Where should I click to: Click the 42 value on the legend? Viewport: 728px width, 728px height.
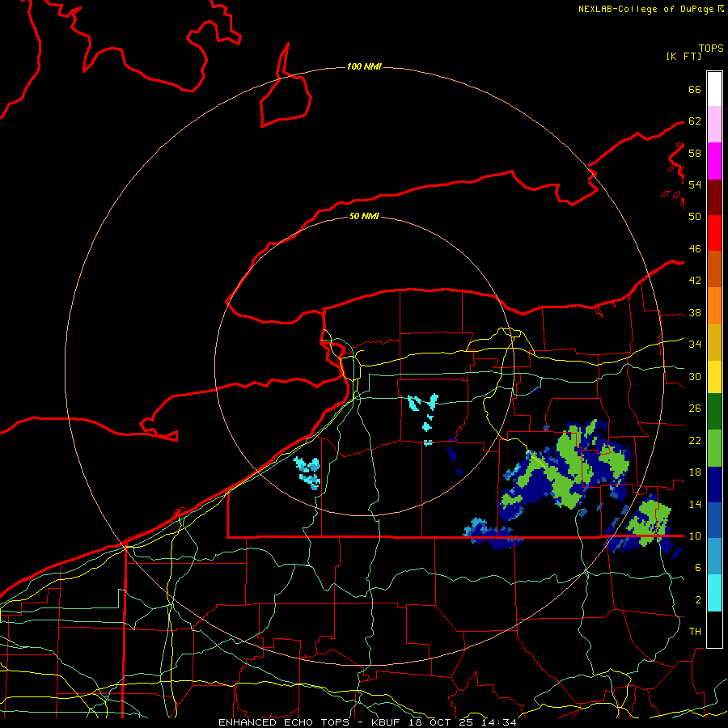tap(695, 281)
